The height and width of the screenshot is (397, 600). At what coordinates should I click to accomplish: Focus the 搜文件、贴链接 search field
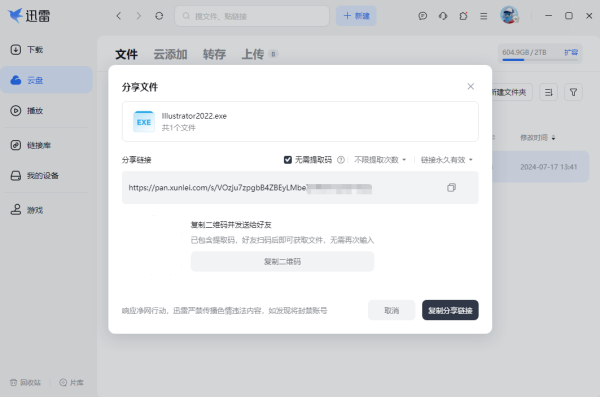[252, 16]
